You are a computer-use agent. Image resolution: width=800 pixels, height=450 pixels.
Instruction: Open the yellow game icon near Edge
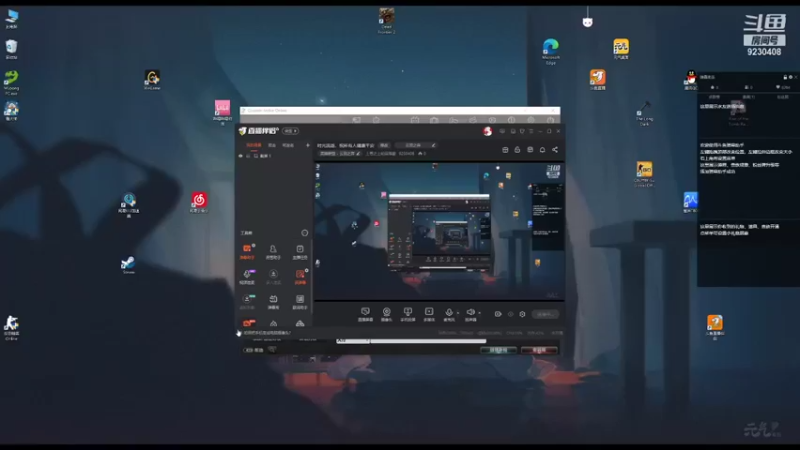click(621, 49)
